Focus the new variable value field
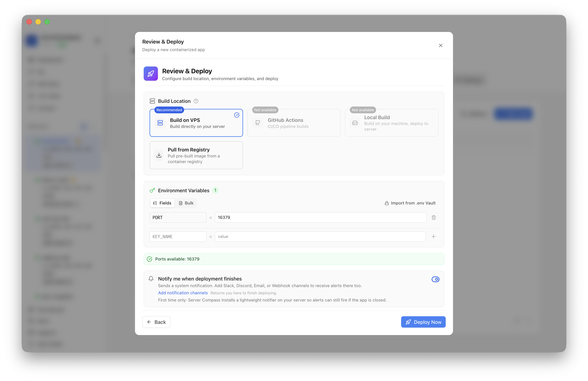The width and height of the screenshot is (588, 381). (x=320, y=236)
